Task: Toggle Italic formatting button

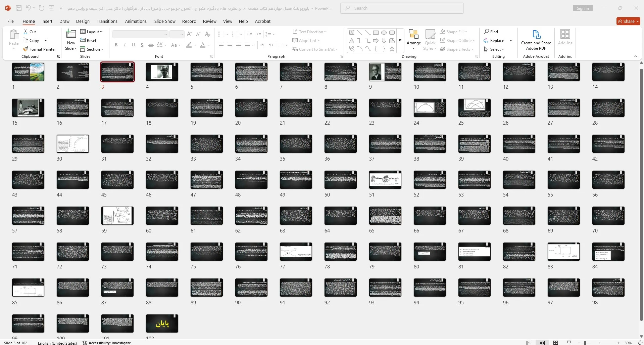Action: pos(125,45)
